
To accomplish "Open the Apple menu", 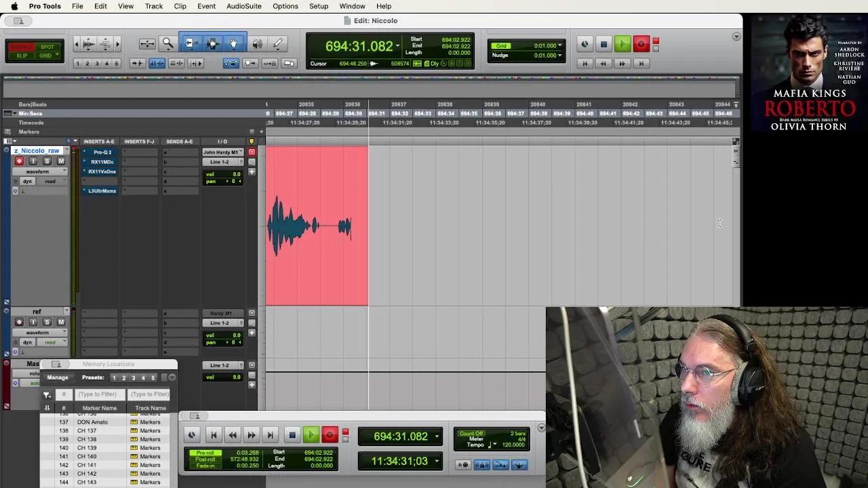I will pyautogui.click(x=14, y=6).
